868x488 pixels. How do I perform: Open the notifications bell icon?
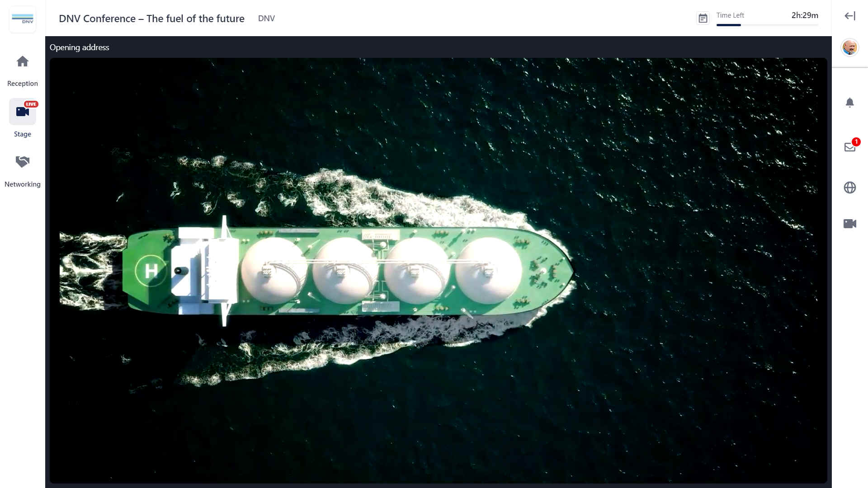850,103
